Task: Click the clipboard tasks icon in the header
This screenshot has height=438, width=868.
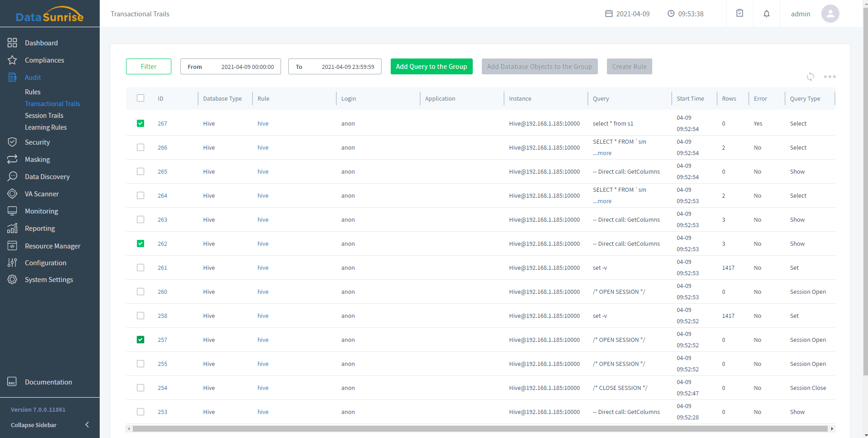Action: [740, 13]
